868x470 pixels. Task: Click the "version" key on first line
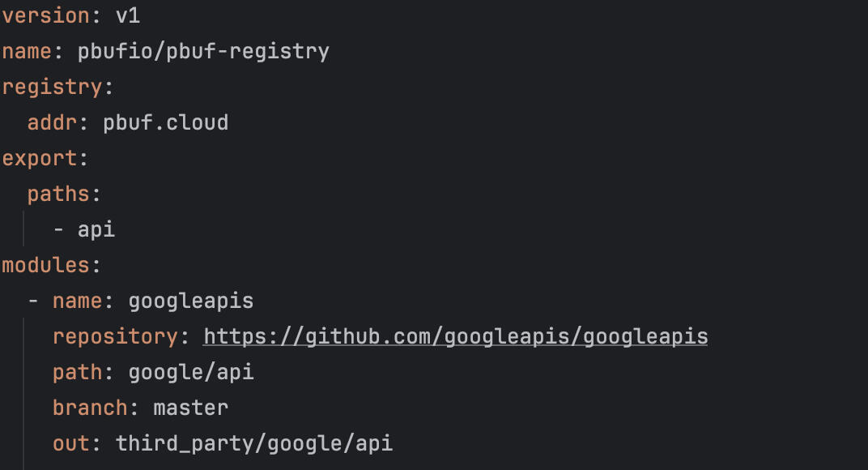click(45, 15)
